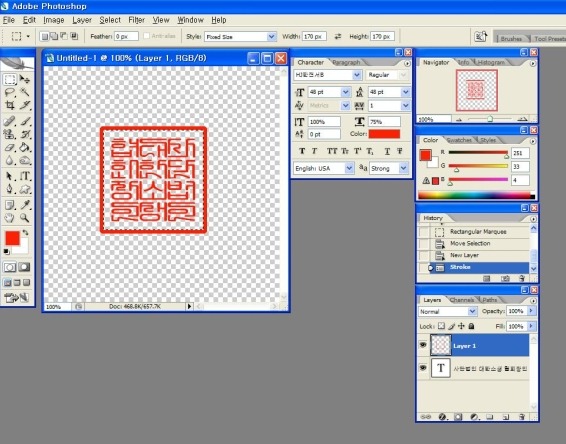The height and width of the screenshot is (444, 566).
Task: Select the Type tool in toolbox
Action: tap(25, 176)
